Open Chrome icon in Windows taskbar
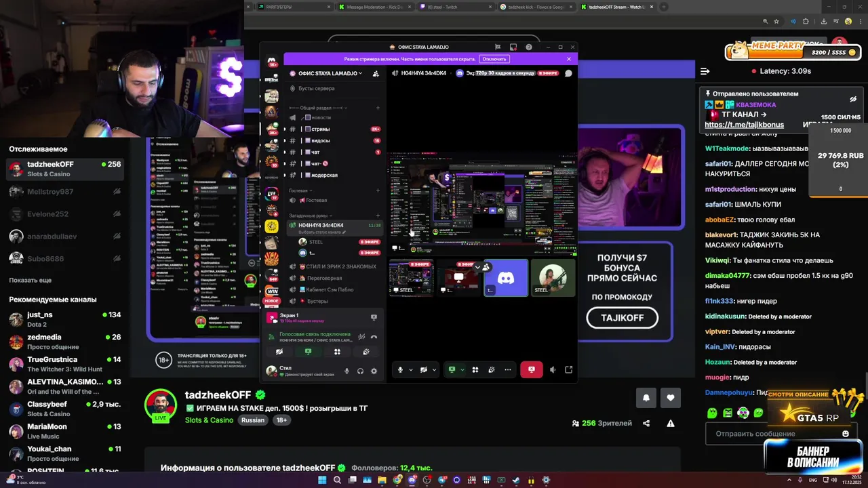This screenshot has width=868, height=488. [397, 481]
